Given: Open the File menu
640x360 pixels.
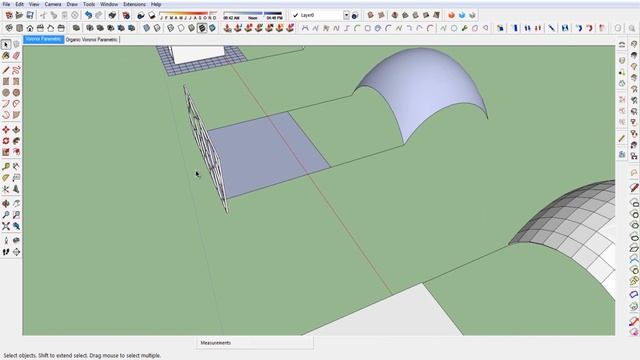Looking at the screenshot, I should (x=6, y=4).
